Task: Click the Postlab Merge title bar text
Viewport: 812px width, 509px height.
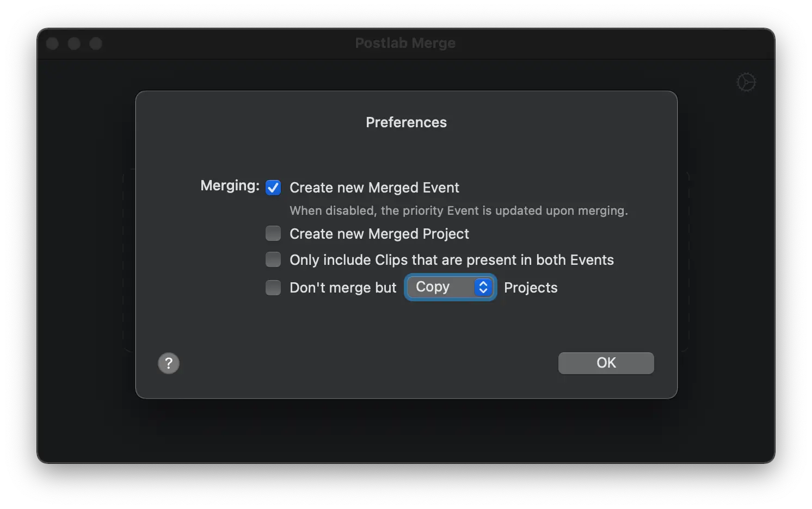Action: (405, 43)
